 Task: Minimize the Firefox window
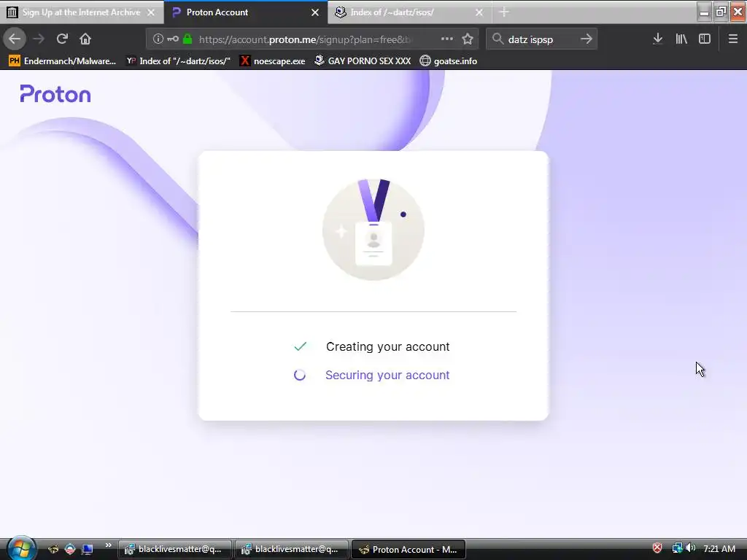704,12
